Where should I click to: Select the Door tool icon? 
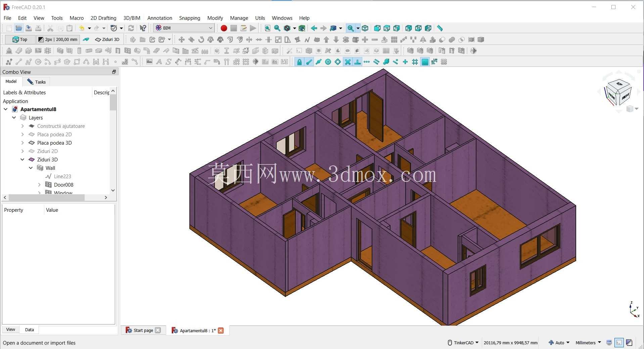[x=118, y=51]
